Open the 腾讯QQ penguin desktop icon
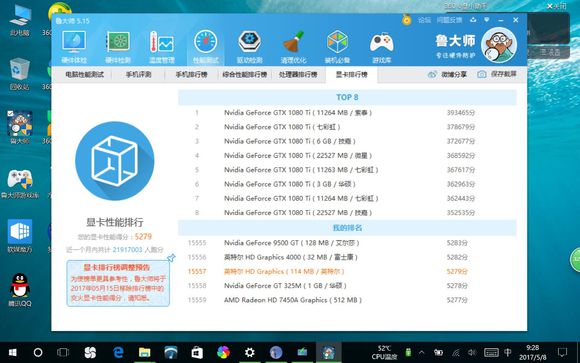 20,290
